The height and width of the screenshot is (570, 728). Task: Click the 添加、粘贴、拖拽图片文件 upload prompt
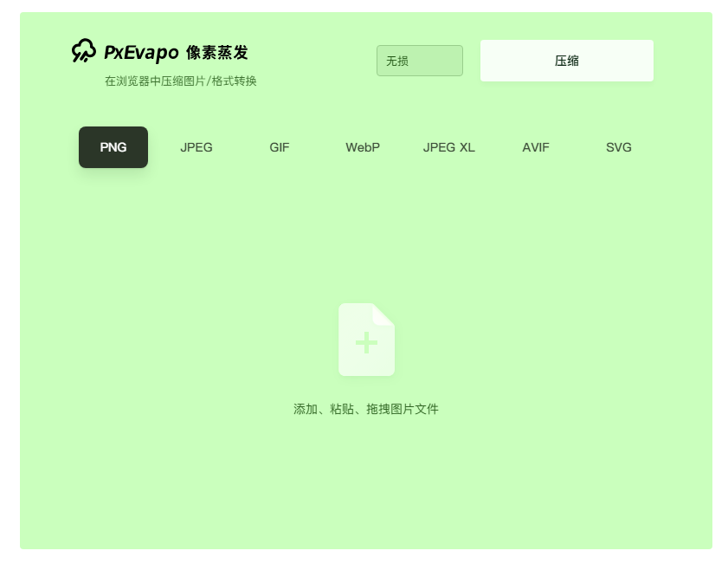366,409
